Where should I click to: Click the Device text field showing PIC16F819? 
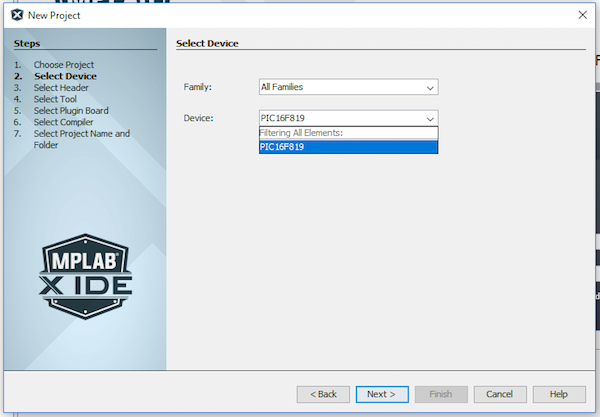click(x=340, y=118)
